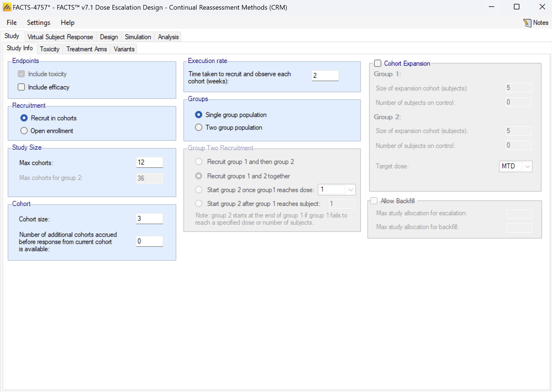
Task: Switch to Treatment Arms sub-tab
Action: [86, 49]
